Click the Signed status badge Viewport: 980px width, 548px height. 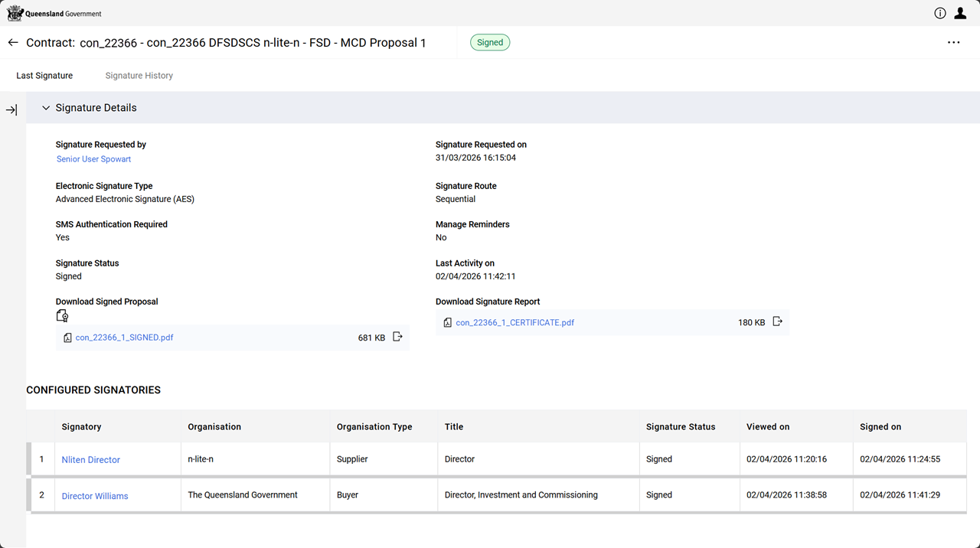pyautogui.click(x=490, y=43)
